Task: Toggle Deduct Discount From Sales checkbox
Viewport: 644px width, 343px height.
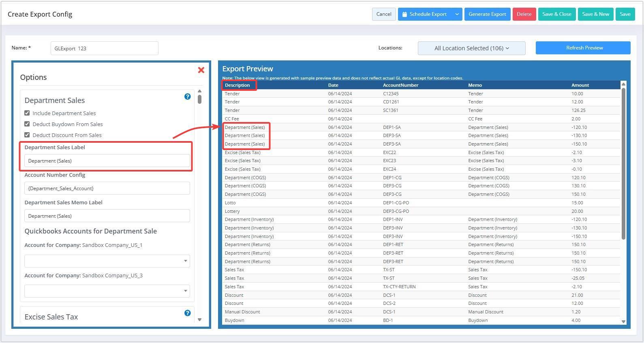Action: [x=27, y=135]
